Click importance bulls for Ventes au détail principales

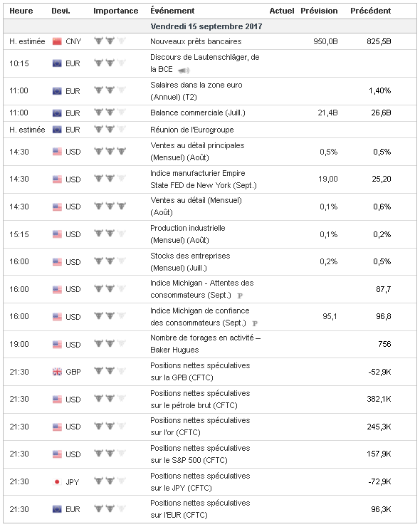pyautogui.click(x=110, y=151)
